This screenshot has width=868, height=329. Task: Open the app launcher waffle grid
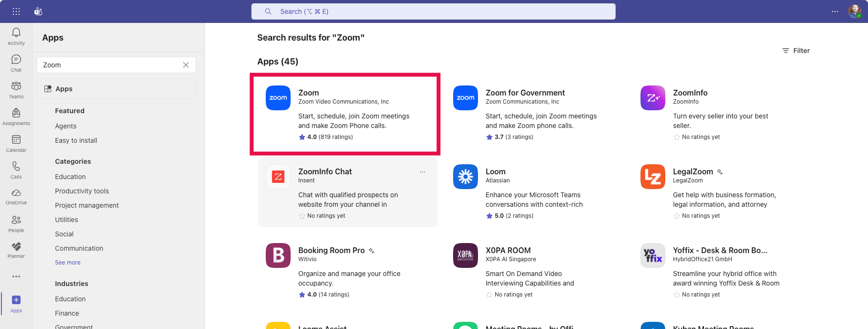tap(16, 11)
